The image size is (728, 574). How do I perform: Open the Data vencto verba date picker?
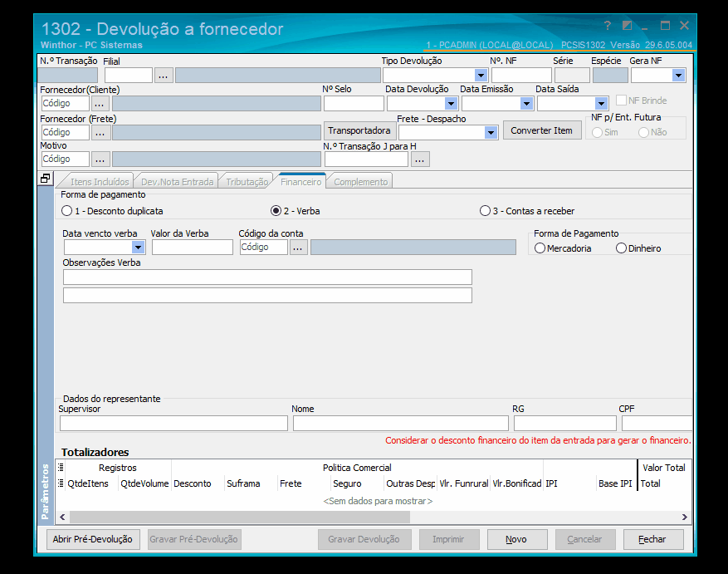click(x=138, y=248)
